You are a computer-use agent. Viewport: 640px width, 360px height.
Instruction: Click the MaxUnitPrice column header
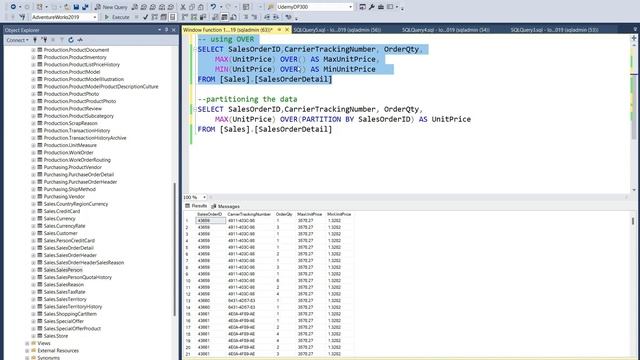(x=309, y=214)
